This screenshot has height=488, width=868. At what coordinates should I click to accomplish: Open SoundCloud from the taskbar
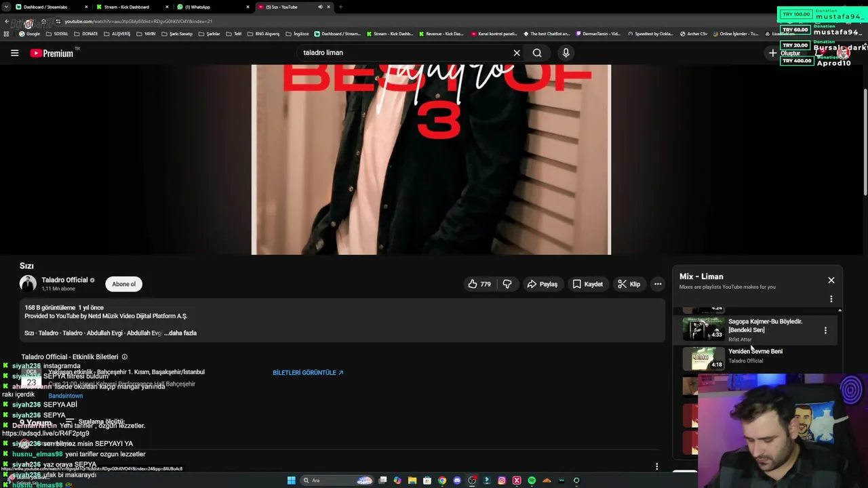tap(547, 481)
